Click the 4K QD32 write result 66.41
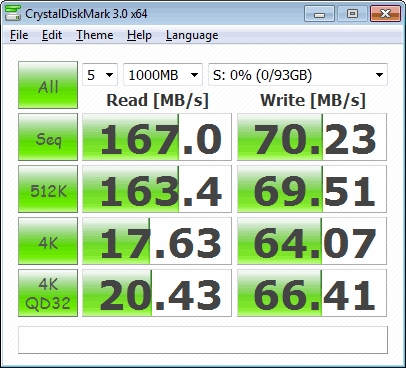The image size is (406, 368). (x=312, y=293)
